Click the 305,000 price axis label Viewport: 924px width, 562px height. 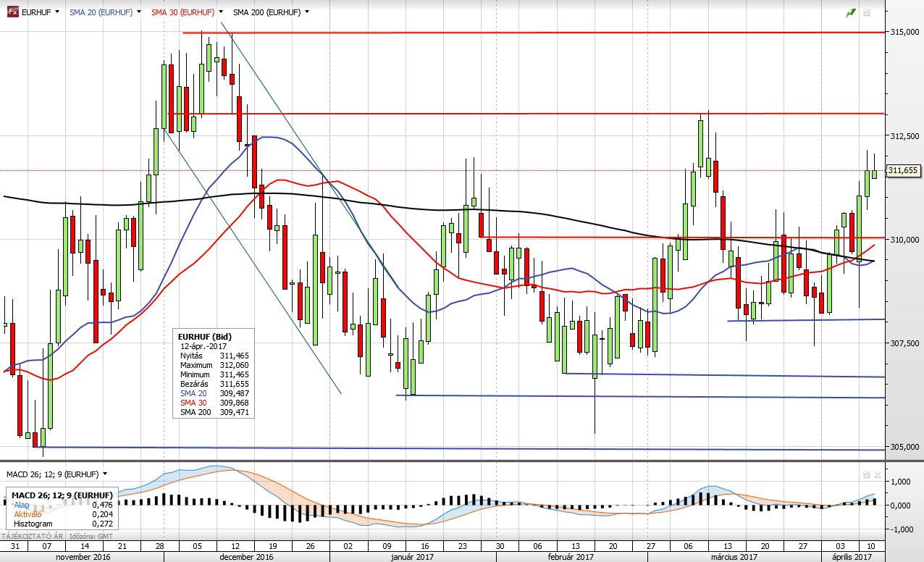click(x=904, y=447)
